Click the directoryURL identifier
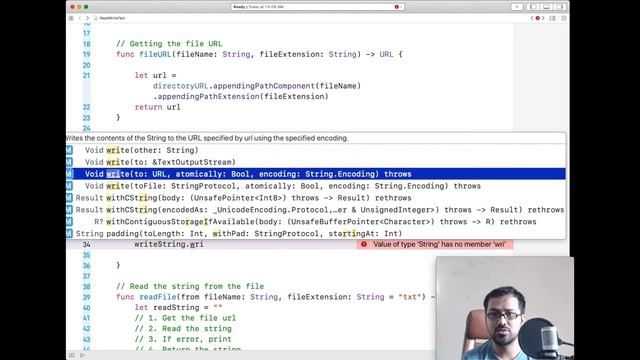640x360 pixels. (180, 86)
